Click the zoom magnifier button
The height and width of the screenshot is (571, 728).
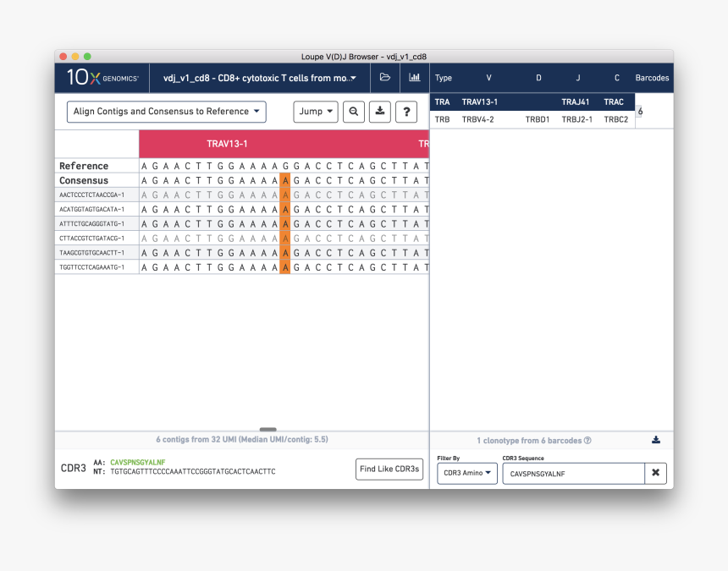[353, 112]
